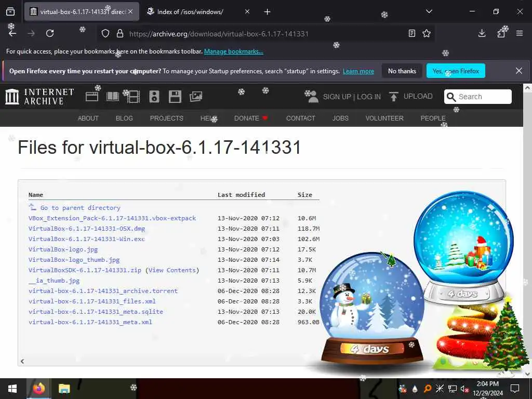Open the Firefox hamburger application menu
The width and height of the screenshot is (532, 399).
(x=520, y=33)
